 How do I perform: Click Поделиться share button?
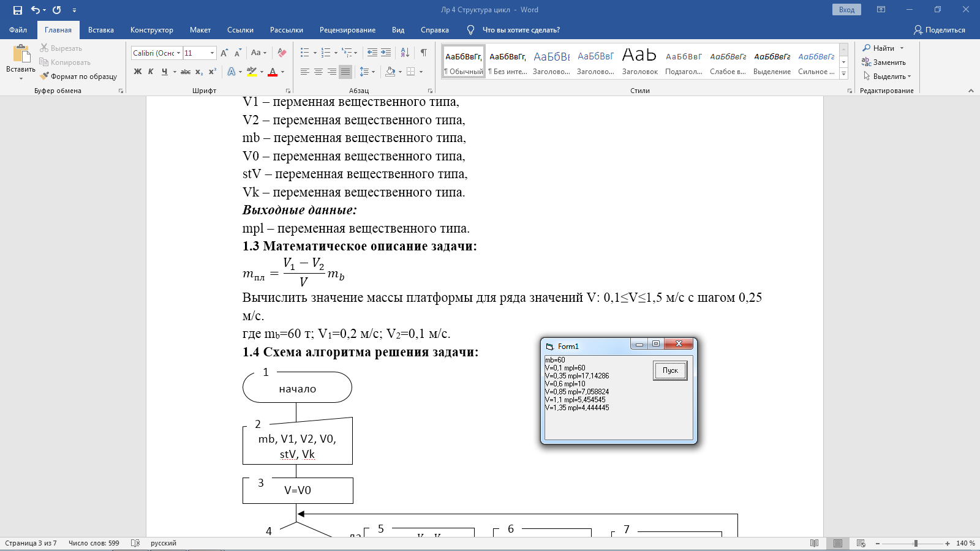coord(939,30)
